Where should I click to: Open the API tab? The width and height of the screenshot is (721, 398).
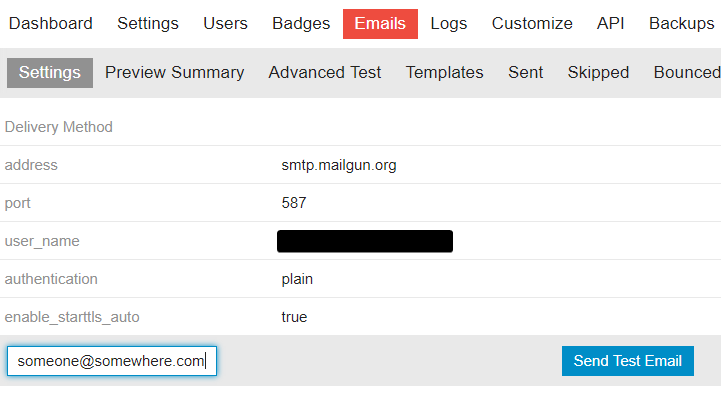click(x=611, y=23)
